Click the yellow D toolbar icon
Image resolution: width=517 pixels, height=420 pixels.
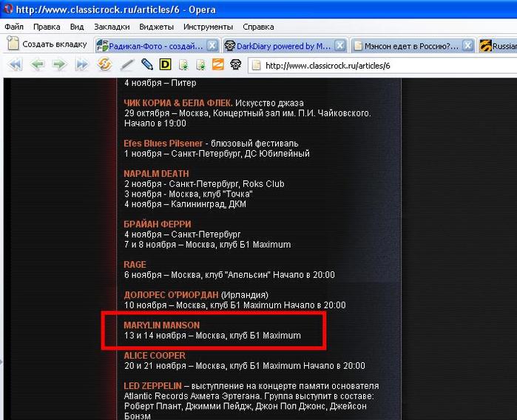165,64
